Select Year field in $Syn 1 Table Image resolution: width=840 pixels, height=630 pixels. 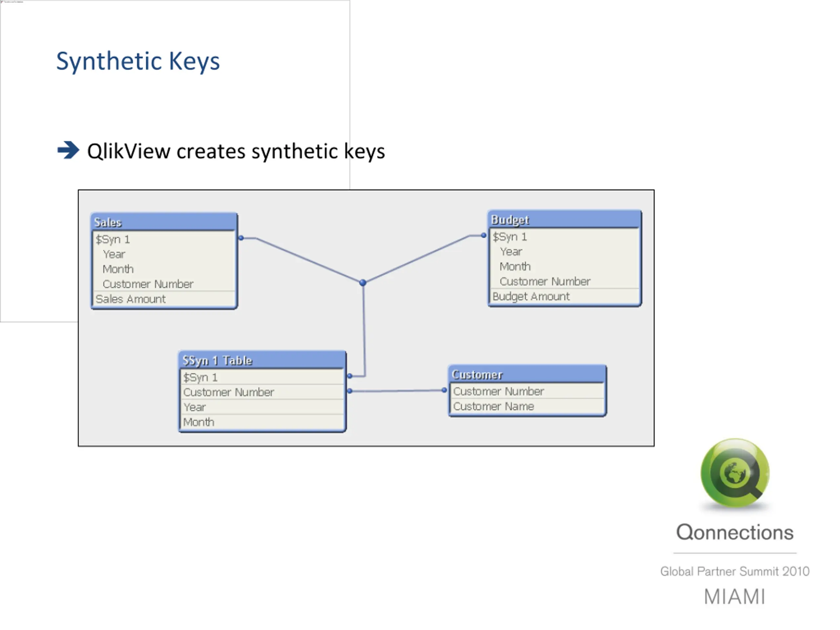point(262,407)
